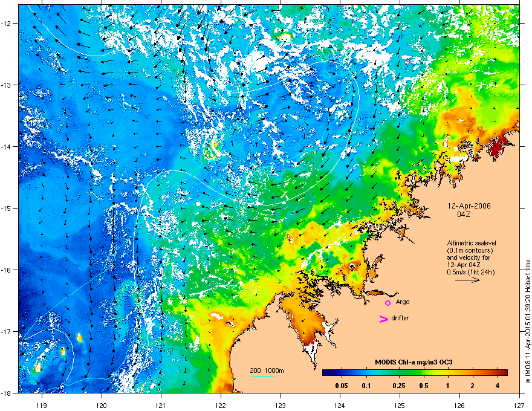
Task: Click the colorbar tick label '0.5'
Action: 423,386
